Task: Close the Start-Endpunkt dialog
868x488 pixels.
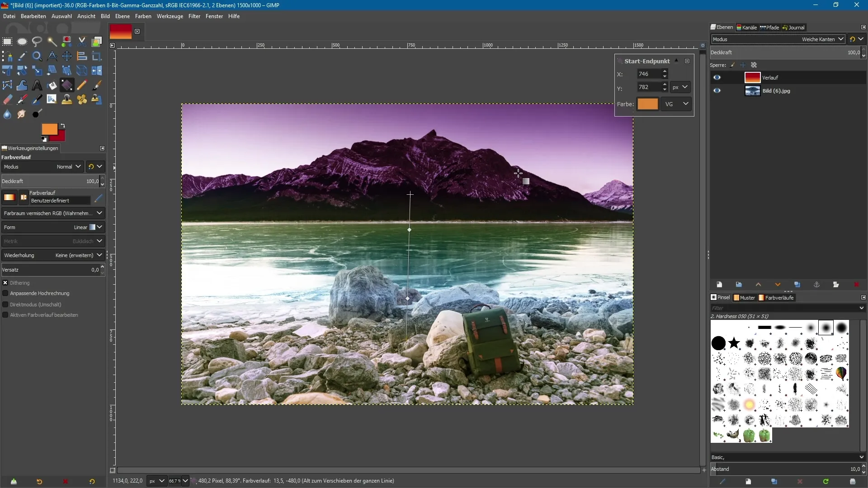Action: tap(687, 61)
